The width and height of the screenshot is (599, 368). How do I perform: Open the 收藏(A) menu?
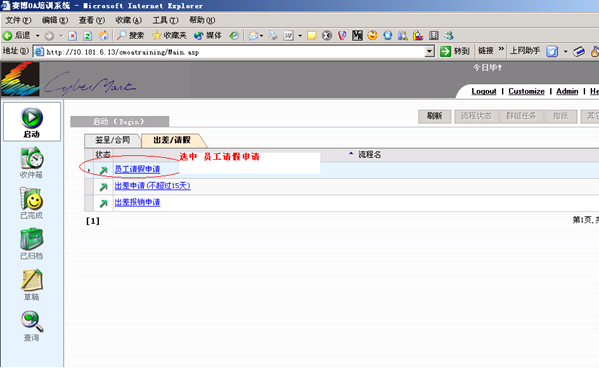[x=129, y=20]
